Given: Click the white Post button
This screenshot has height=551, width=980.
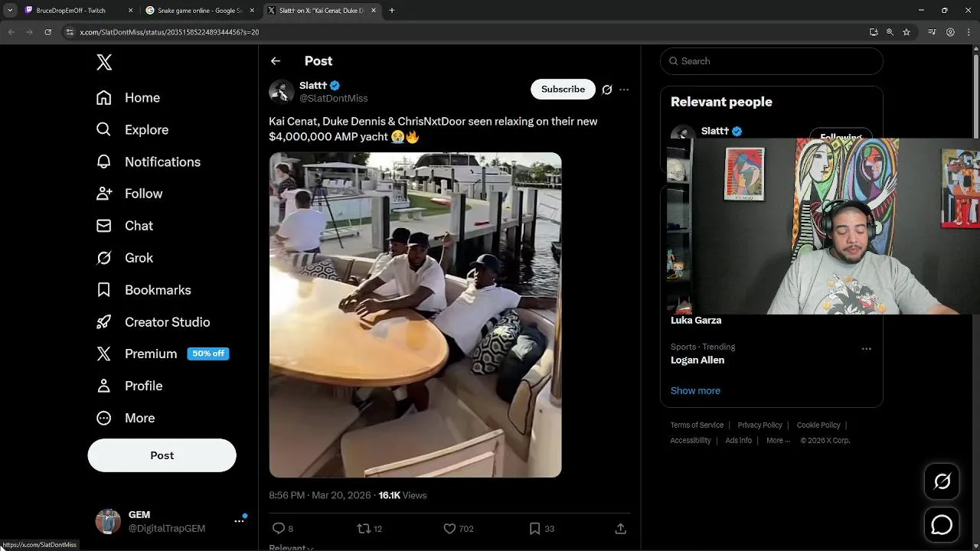Looking at the screenshot, I should pyautogui.click(x=162, y=455).
